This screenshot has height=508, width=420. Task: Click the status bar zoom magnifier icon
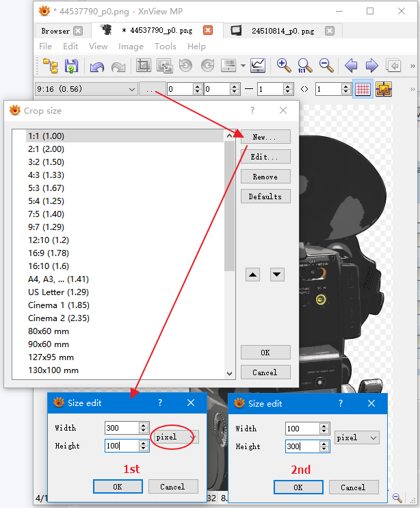(397, 498)
